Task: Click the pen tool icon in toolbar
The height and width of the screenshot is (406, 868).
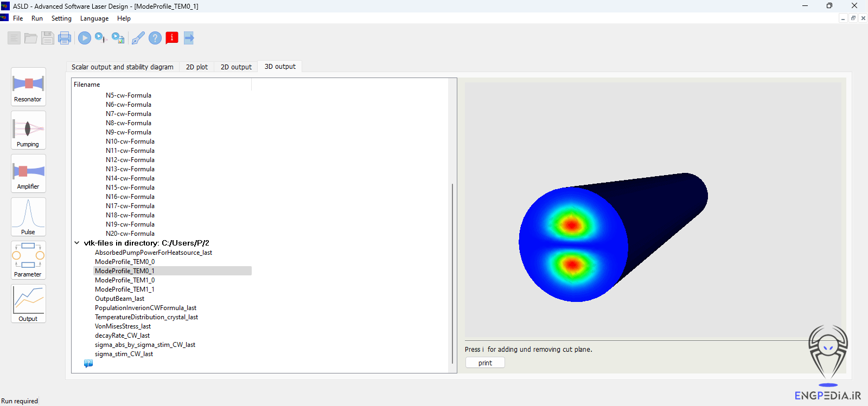Action: pos(138,38)
